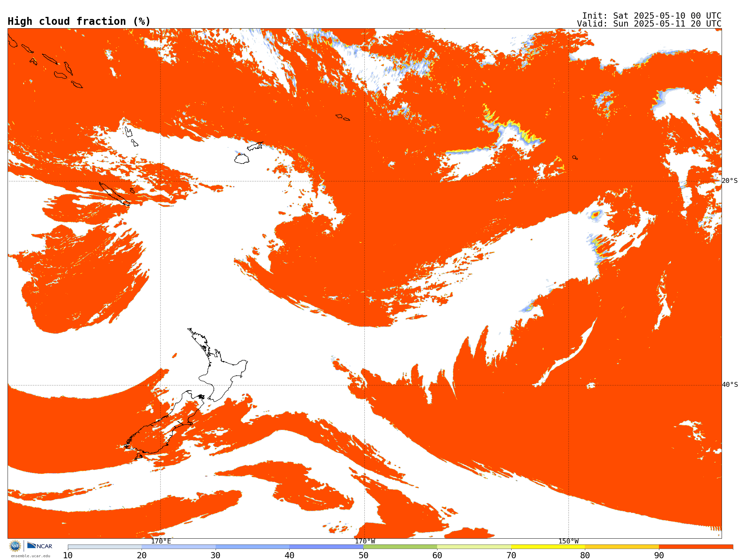The image size is (744, 560).
Task: Click the 'Init: Sat 2025-05-10 00 UTC' text
Action: click(x=652, y=16)
